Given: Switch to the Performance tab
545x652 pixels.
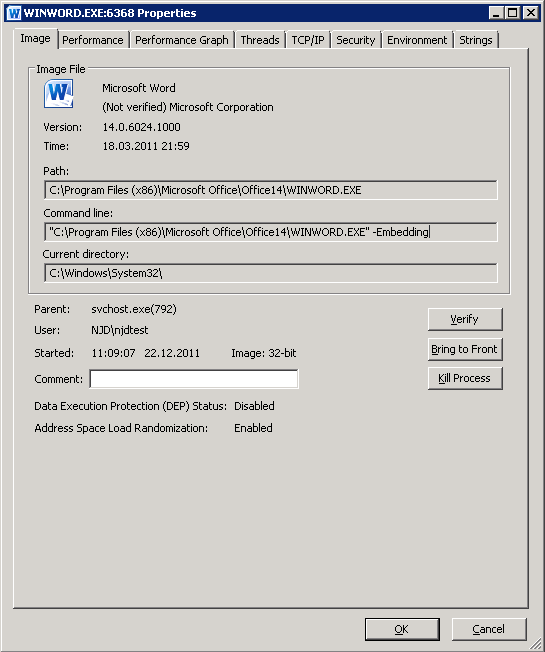Looking at the screenshot, I should click(93, 40).
